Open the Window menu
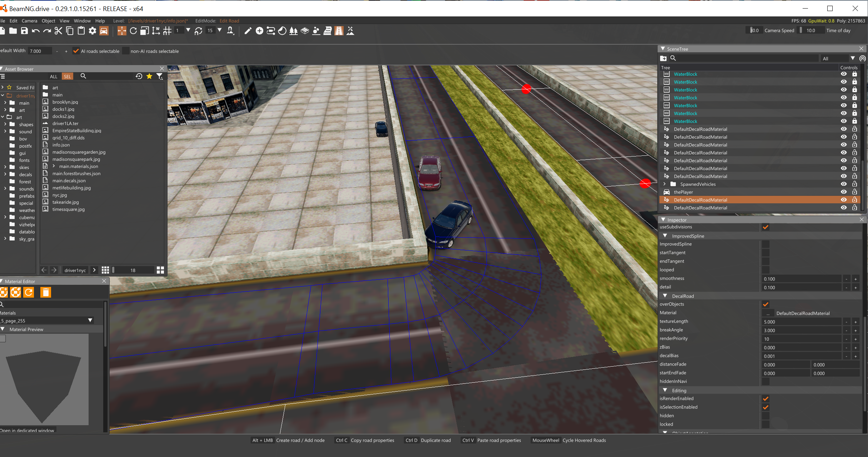 pos(82,21)
